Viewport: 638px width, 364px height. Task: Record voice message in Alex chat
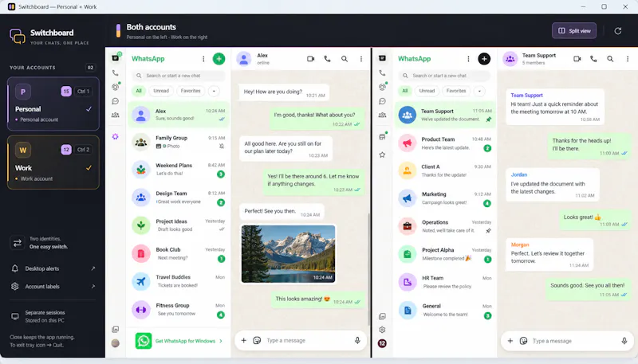click(x=357, y=340)
